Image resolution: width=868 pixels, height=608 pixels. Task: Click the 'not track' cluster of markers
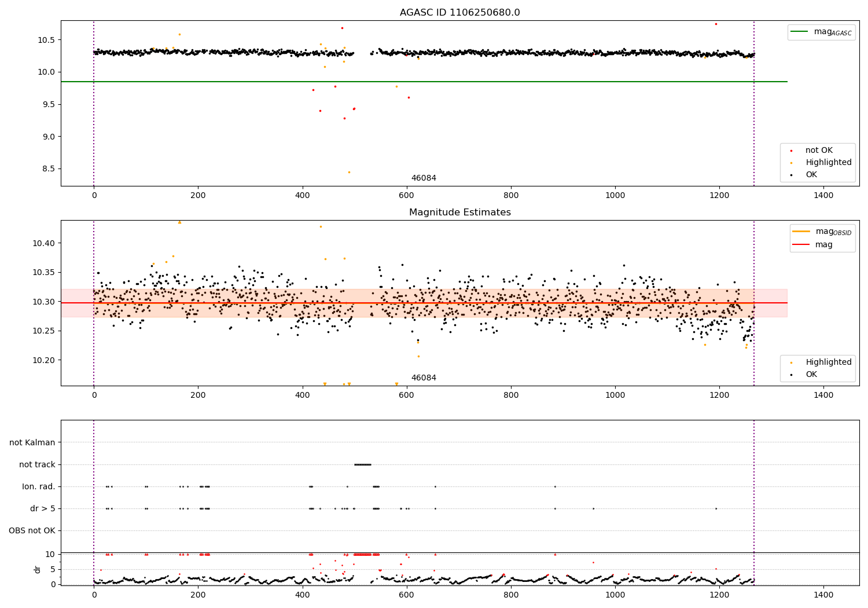pyautogui.click(x=362, y=464)
